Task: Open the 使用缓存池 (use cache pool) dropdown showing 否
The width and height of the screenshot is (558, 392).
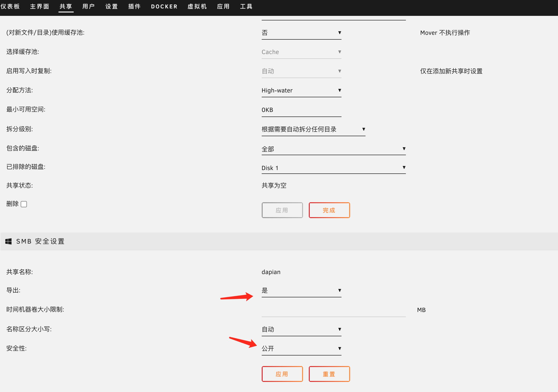Action: click(x=301, y=33)
